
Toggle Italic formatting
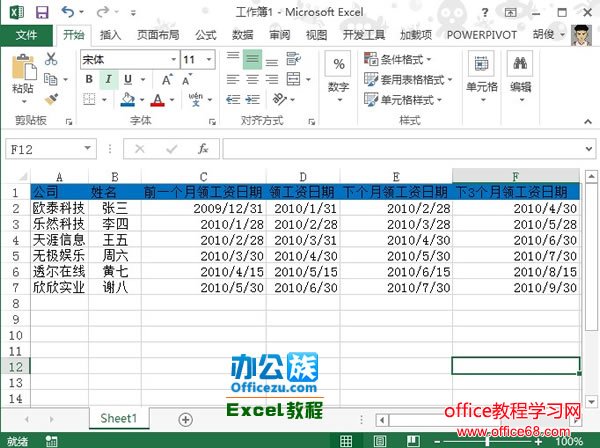coord(109,80)
